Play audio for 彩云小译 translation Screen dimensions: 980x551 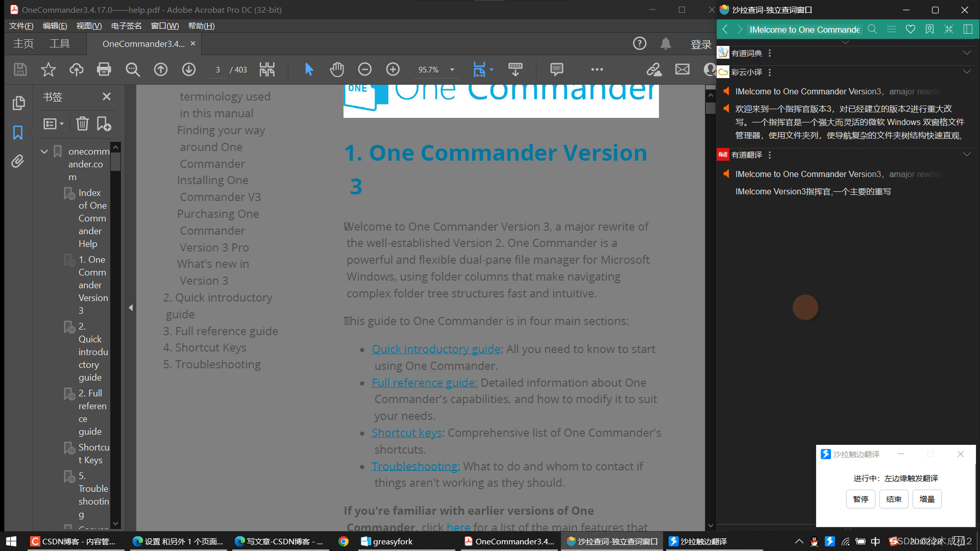coord(726,109)
